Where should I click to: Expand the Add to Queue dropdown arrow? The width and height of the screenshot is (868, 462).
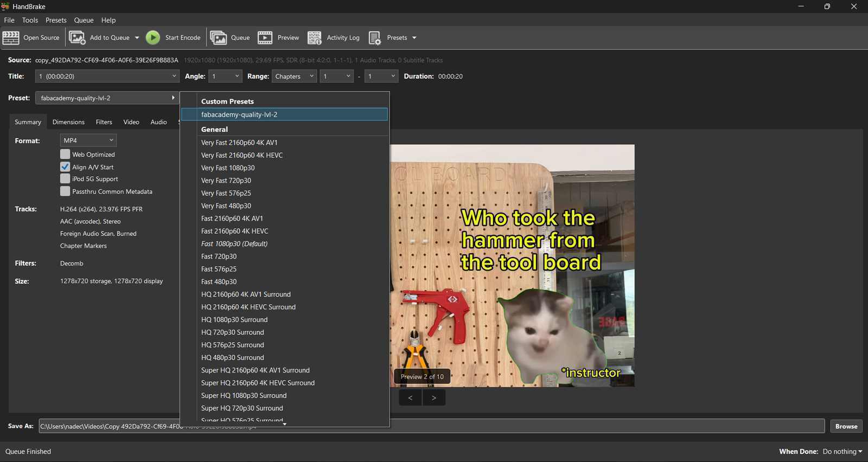pyautogui.click(x=137, y=38)
